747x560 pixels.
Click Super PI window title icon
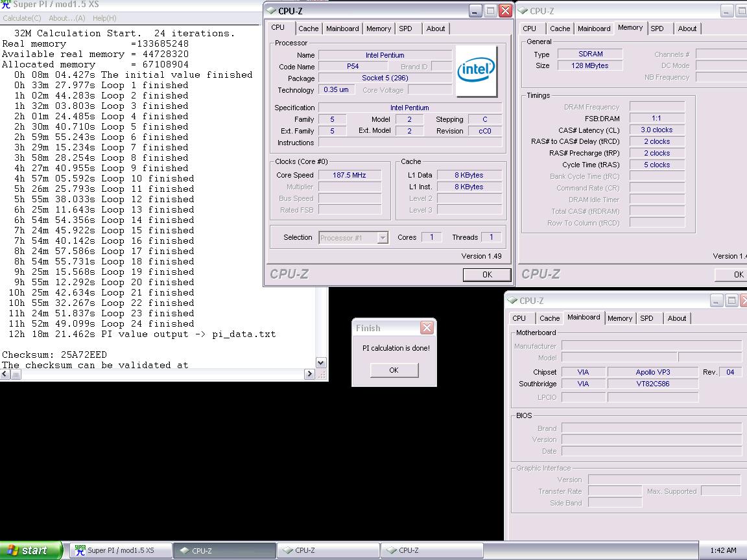coord(6,5)
